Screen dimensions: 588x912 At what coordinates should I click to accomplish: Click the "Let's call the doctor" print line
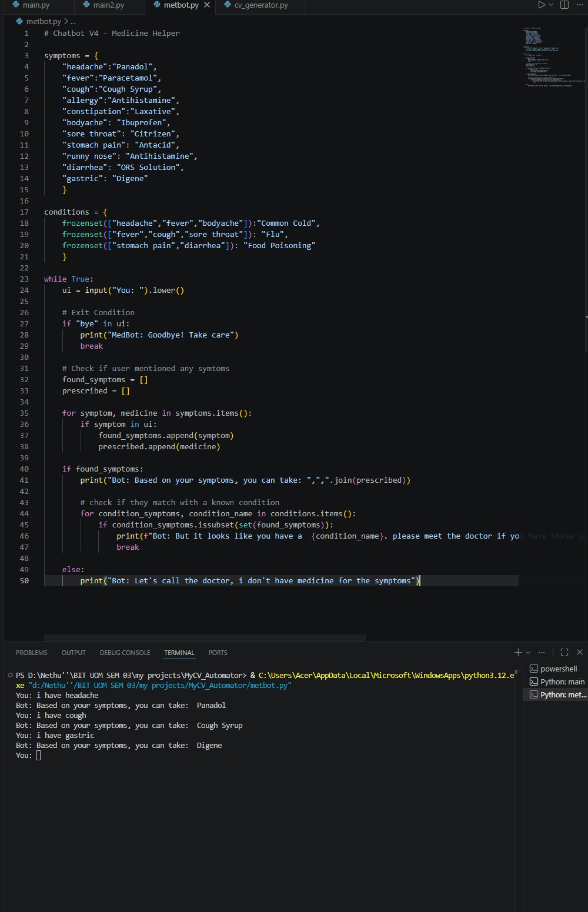(250, 580)
